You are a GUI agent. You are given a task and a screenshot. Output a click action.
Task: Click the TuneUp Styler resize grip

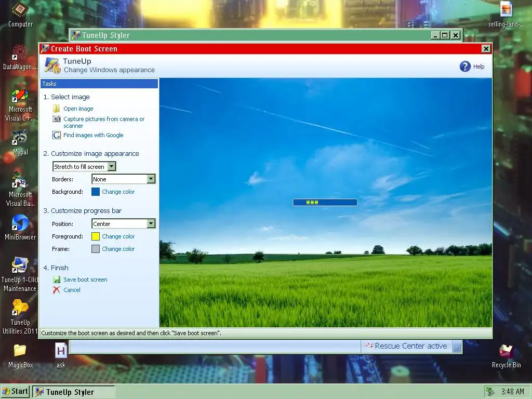[x=458, y=348]
